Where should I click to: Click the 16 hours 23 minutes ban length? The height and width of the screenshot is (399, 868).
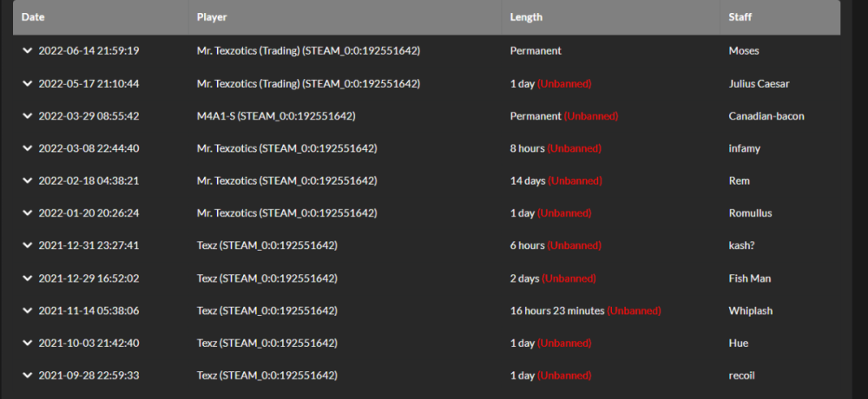[x=556, y=311]
